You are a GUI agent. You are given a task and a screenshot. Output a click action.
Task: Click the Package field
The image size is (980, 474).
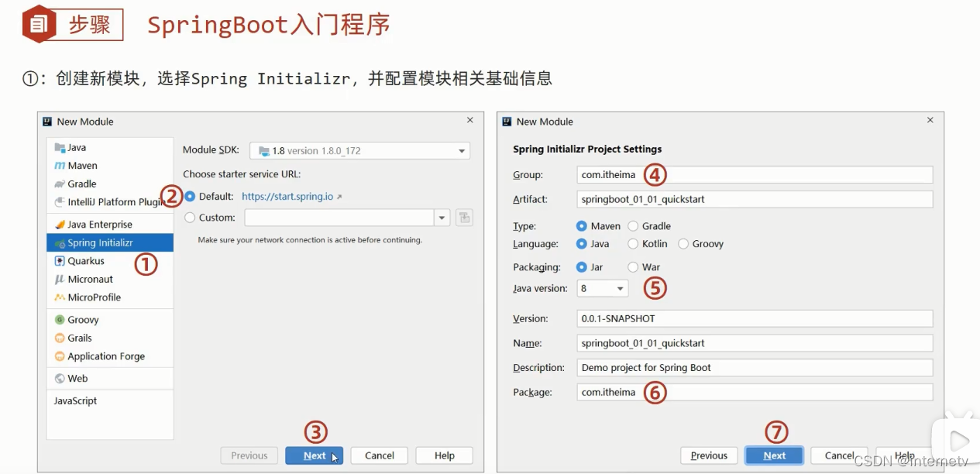pos(755,392)
